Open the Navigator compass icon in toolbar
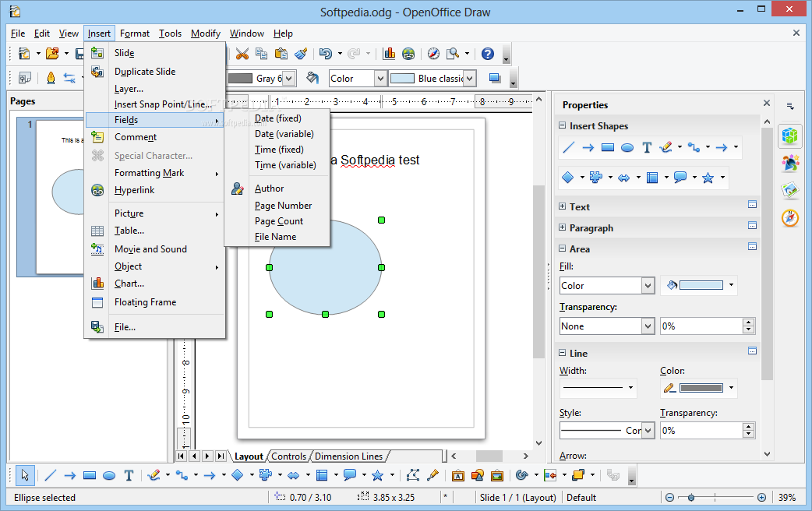 pos(433,53)
